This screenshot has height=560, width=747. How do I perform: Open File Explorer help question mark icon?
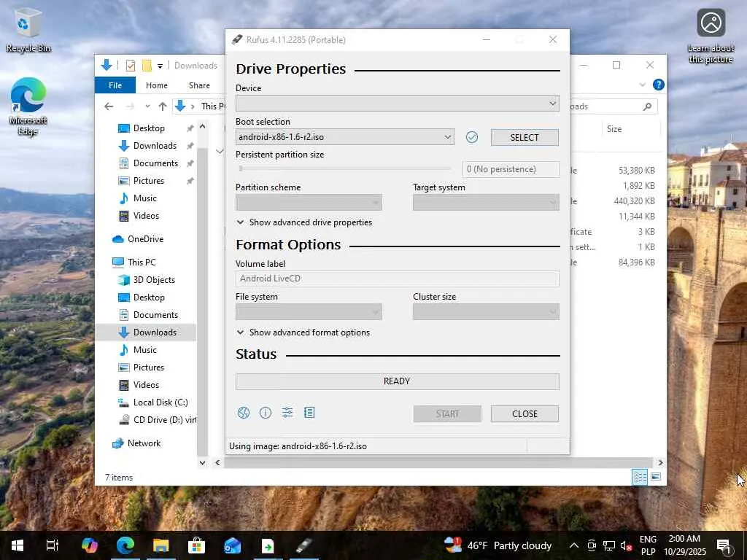659,85
